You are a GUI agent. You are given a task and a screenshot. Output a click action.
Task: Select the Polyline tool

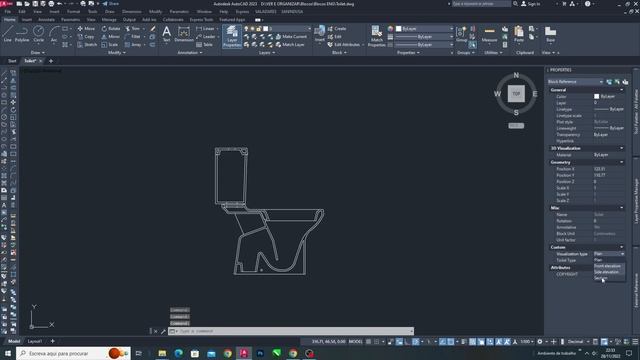pyautogui.click(x=22, y=34)
